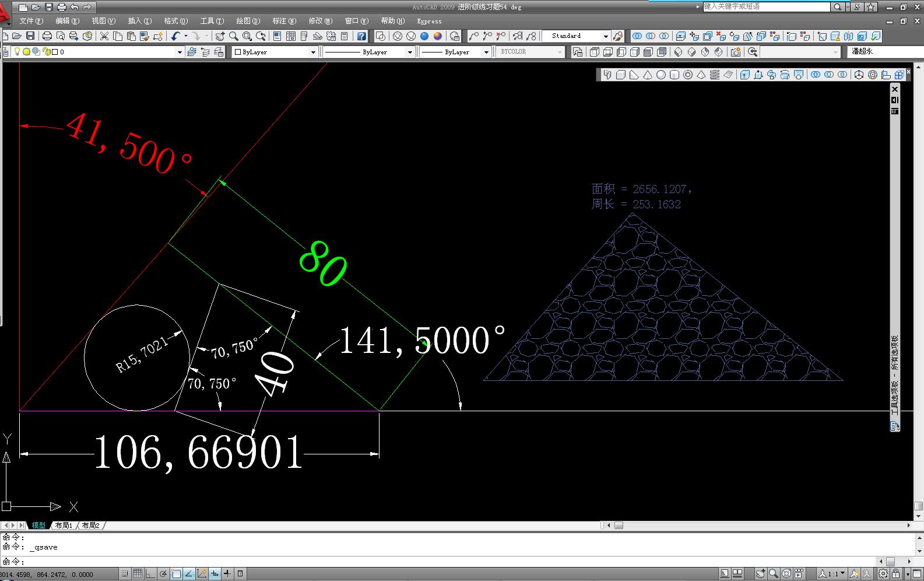Open the Undo history dropdown arrow

tap(185, 36)
